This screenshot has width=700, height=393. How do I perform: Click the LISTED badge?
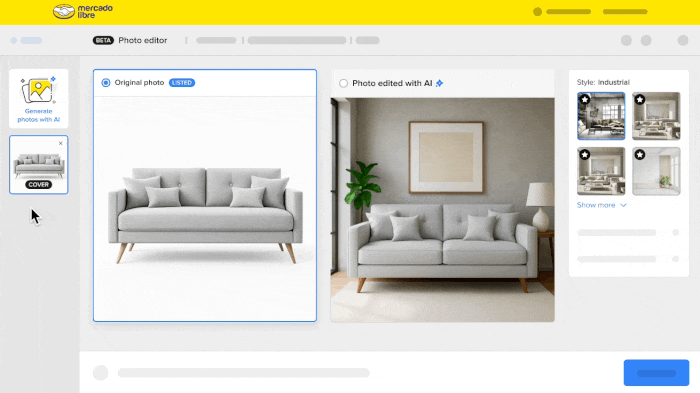coord(182,83)
